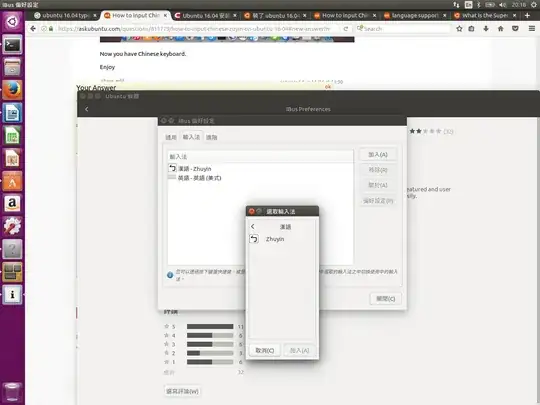Click the 關閉(C) close button in IBus preferences
The image size is (540, 405).
385,299
